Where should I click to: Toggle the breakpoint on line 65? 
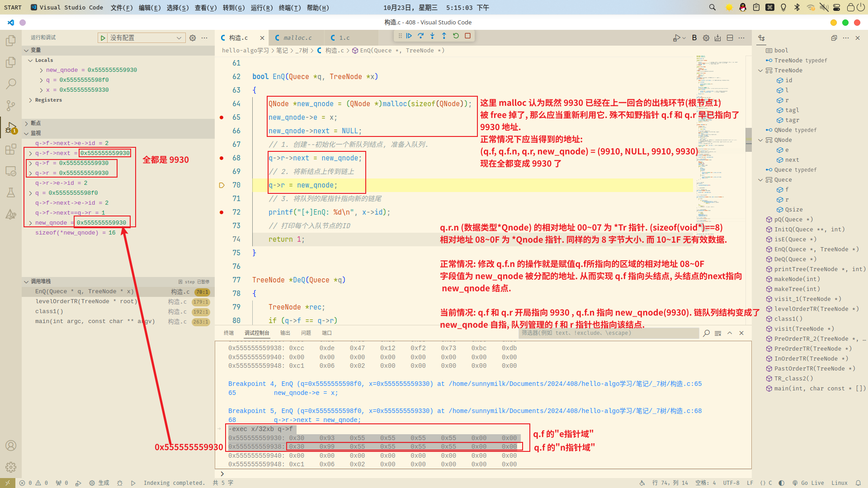point(222,117)
